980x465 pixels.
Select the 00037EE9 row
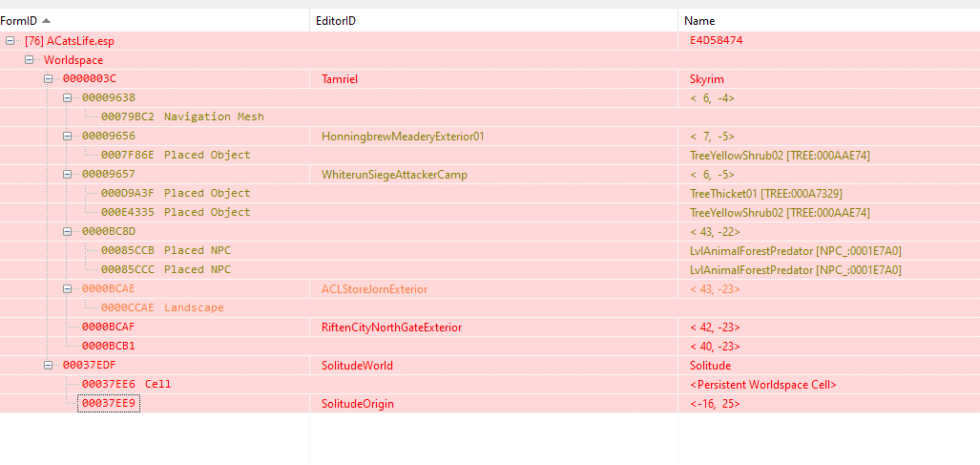tap(490, 403)
